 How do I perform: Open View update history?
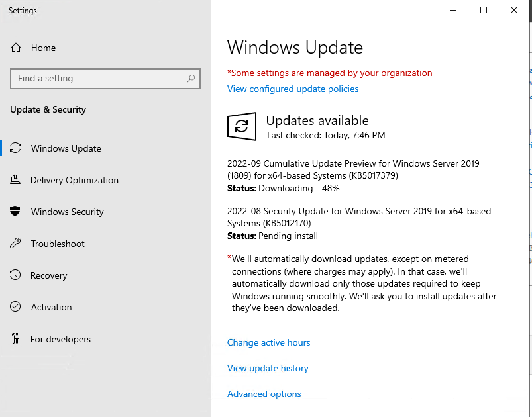[x=268, y=368]
